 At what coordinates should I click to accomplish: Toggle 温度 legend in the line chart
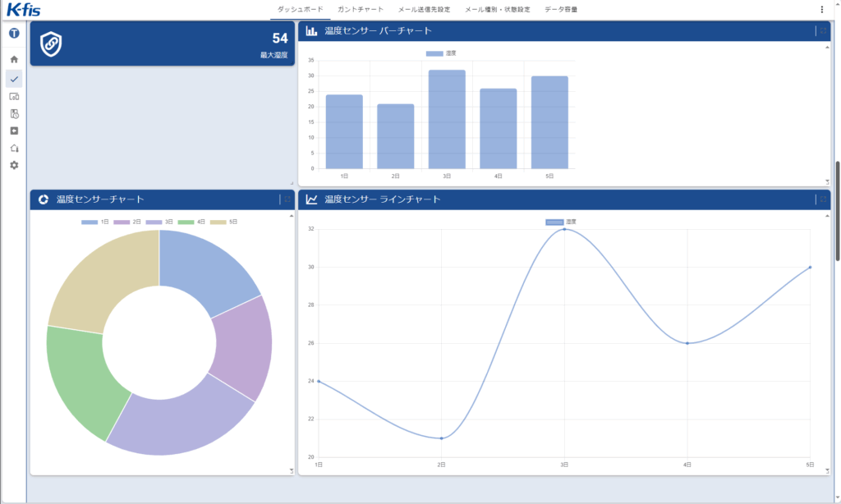pyautogui.click(x=562, y=222)
